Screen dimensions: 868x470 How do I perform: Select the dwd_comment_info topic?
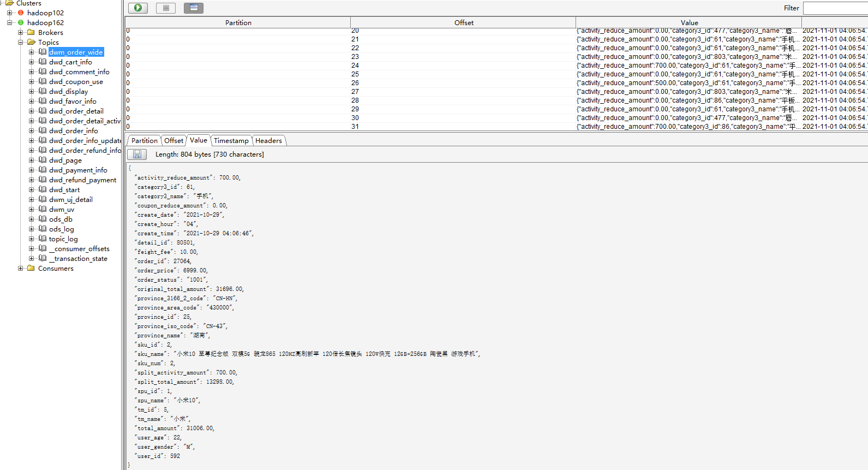(x=79, y=72)
